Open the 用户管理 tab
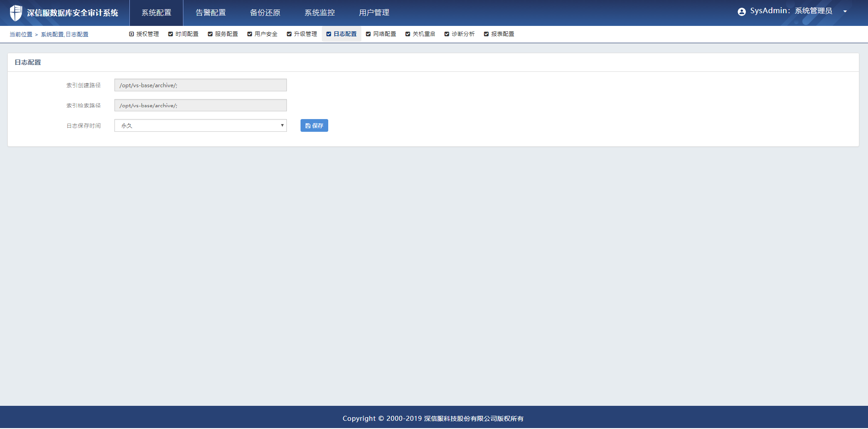Image resolution: width=868 pixels, height=429 pixels. 374,13
